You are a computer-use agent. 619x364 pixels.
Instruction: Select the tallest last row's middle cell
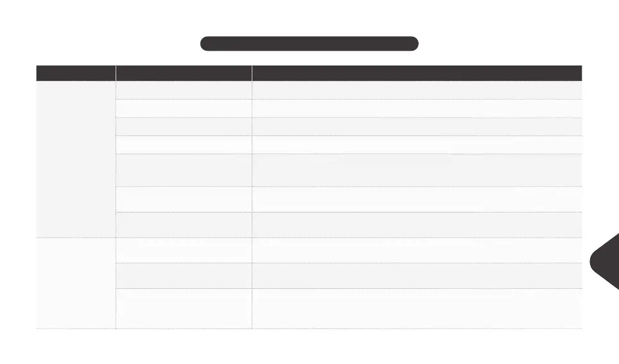click(184, 308)
